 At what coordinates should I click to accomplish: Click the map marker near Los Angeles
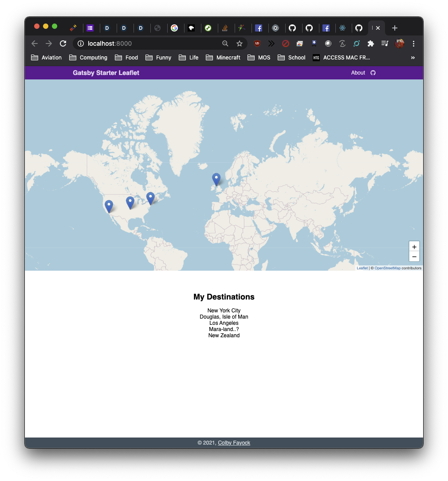(x=109, y=205)
